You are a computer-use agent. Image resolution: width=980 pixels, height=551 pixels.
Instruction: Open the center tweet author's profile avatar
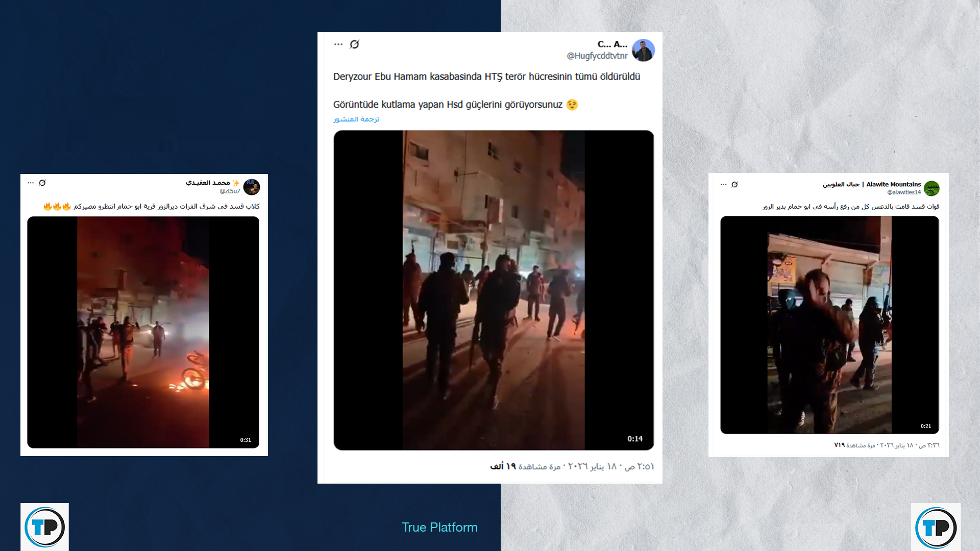click(x=643, y=50)
